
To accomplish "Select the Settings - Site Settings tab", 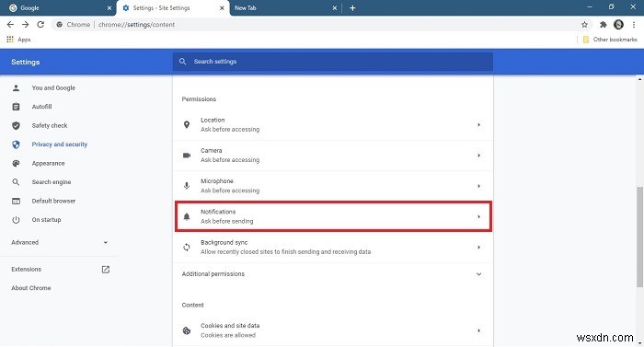I will (x=173, y=7).
